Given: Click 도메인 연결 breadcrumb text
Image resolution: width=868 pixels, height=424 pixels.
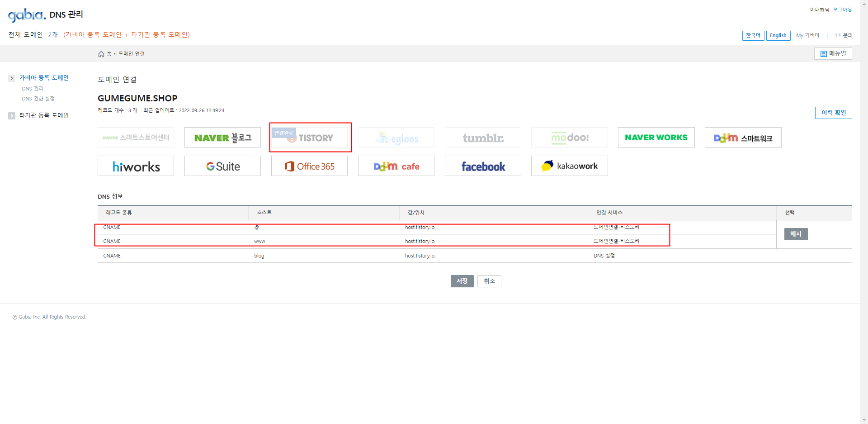Looking at the screenshot, I should (x=132, y=54).
